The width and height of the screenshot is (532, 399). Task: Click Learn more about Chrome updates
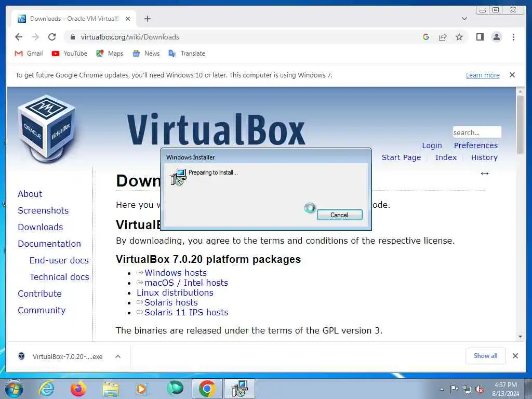tap(483, 75)
